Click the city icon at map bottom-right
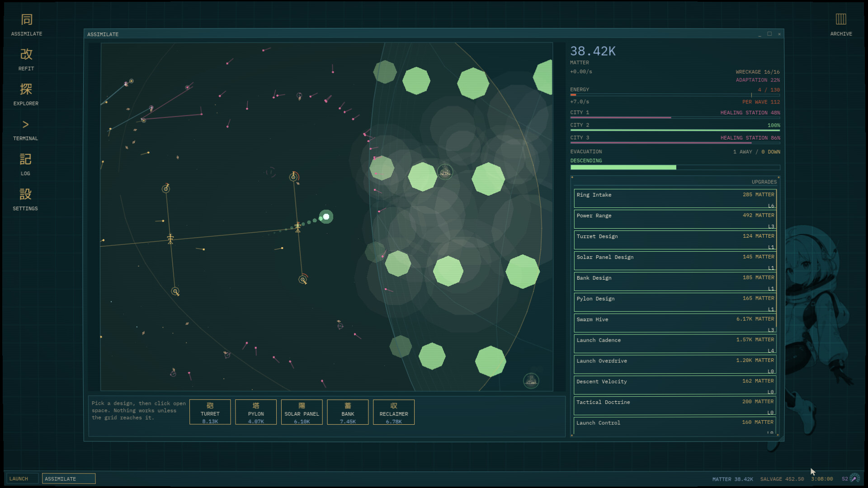This screenshot has width=868, height=488. pyautogui.click(x=531, y=381)
